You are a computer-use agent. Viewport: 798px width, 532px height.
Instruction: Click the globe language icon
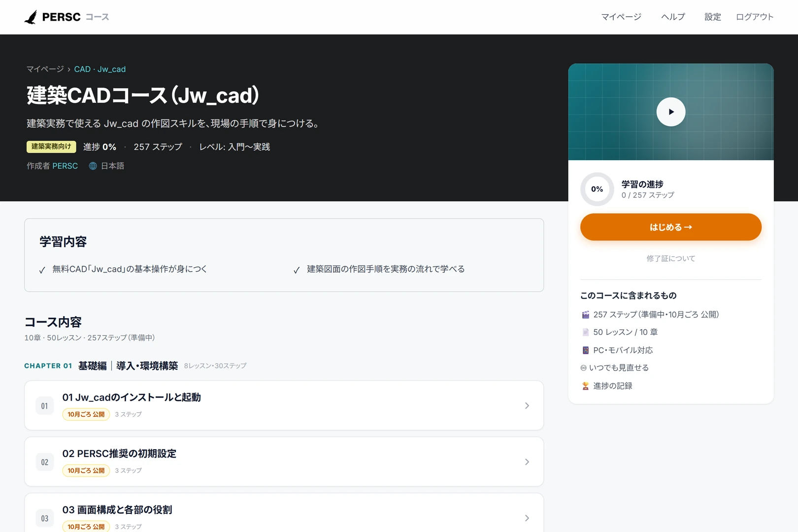(93, 166)
